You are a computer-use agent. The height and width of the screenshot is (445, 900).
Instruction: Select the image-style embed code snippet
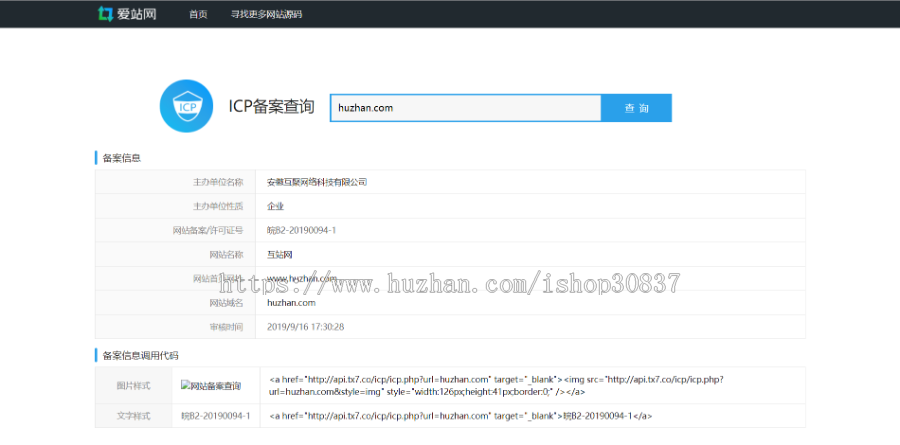(x=496, y=385)
